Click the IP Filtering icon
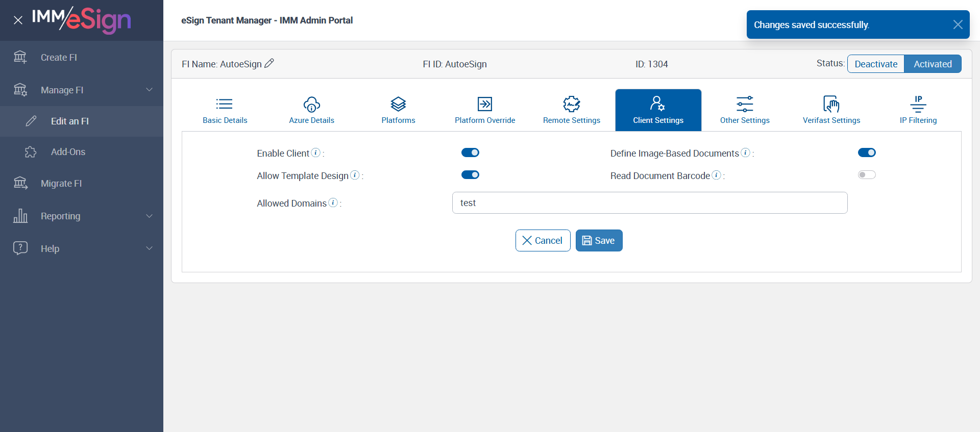This screenshot has height=432, width=980. pyautogui.click(x=918, y=104)
